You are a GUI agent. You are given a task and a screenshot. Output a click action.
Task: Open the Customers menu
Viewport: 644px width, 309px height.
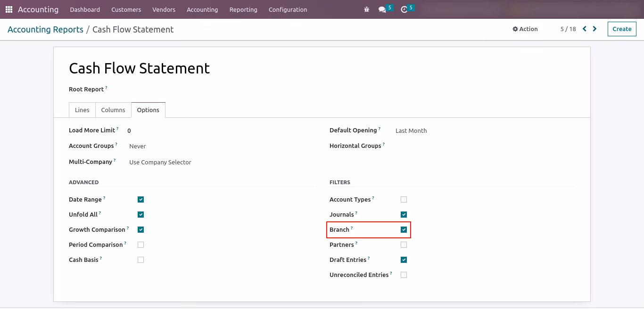click(x=126, y=9)
